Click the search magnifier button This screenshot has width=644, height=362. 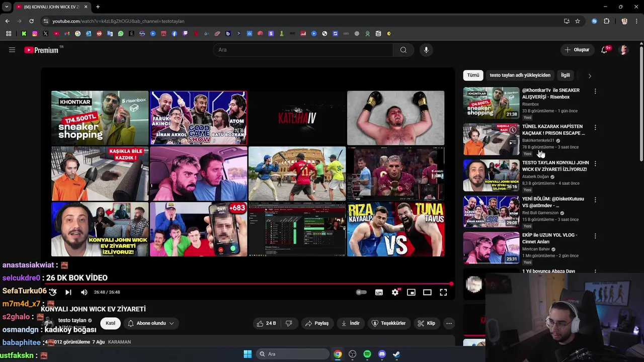(404, 50)
